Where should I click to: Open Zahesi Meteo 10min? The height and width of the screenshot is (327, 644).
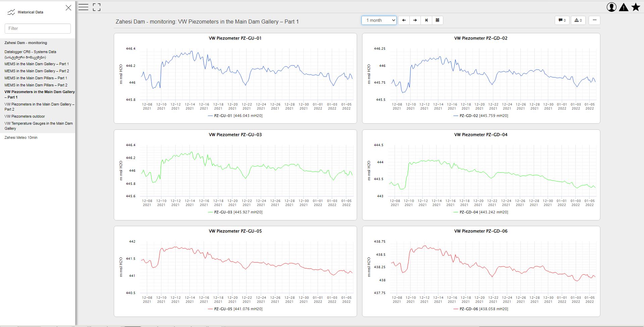click(x=21, y=137)
